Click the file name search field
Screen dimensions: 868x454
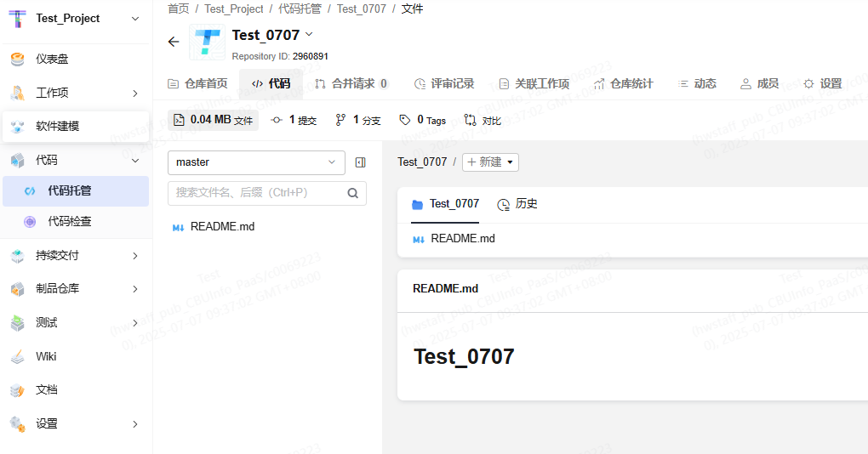coord(267,193)
